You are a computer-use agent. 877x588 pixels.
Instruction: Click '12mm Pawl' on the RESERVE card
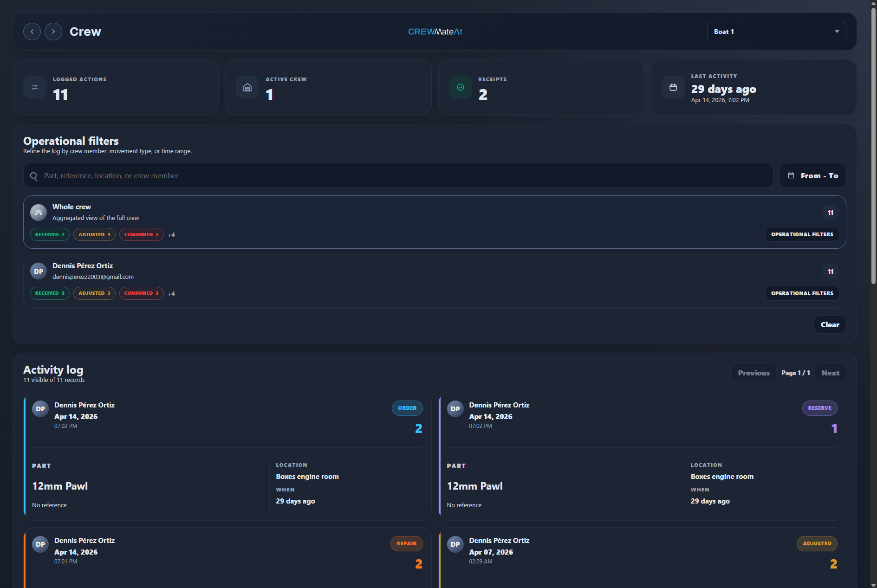tap(474, 486)
